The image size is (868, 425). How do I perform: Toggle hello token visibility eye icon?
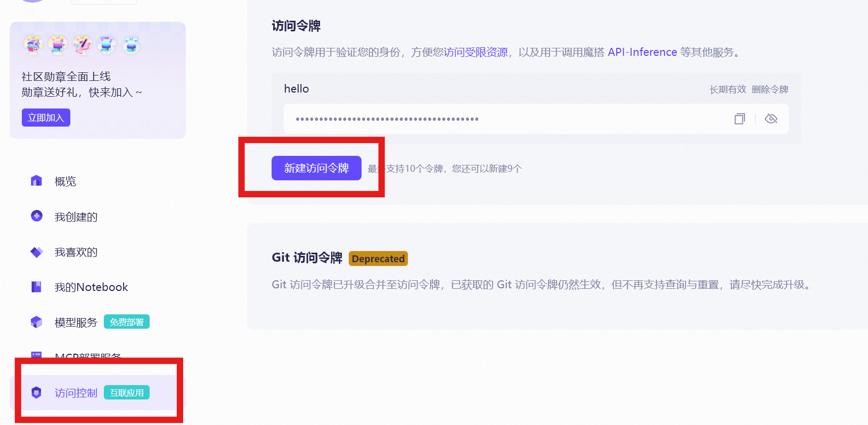(x=771, y=119)
